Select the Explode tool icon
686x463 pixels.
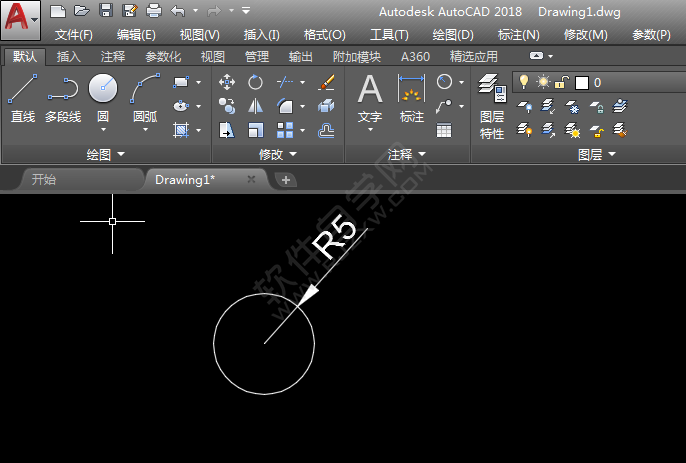pyautogui.click(x=326, y=106)
